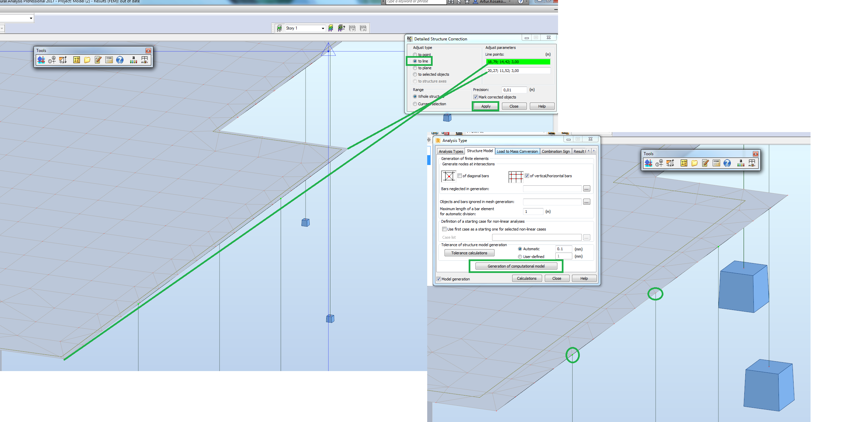Open the Case list browse button
This screenshot has width=868, height=422.
[586, 237]
